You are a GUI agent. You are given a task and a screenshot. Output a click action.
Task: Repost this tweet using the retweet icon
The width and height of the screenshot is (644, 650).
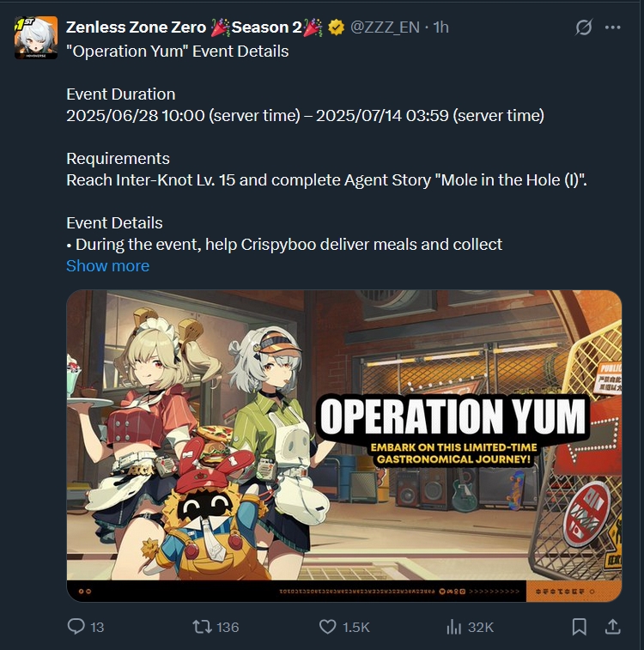click(202, 627)
